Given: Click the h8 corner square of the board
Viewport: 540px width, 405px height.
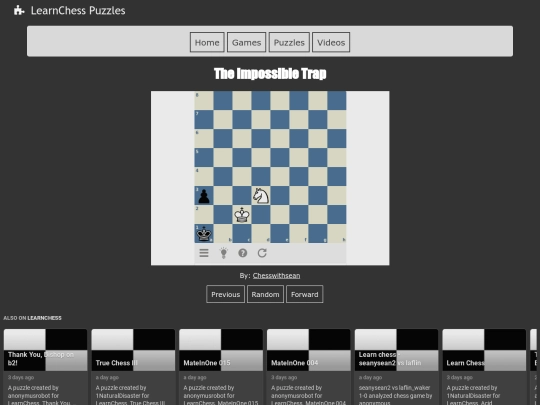Looking at the screenshot, I should 337,100.
